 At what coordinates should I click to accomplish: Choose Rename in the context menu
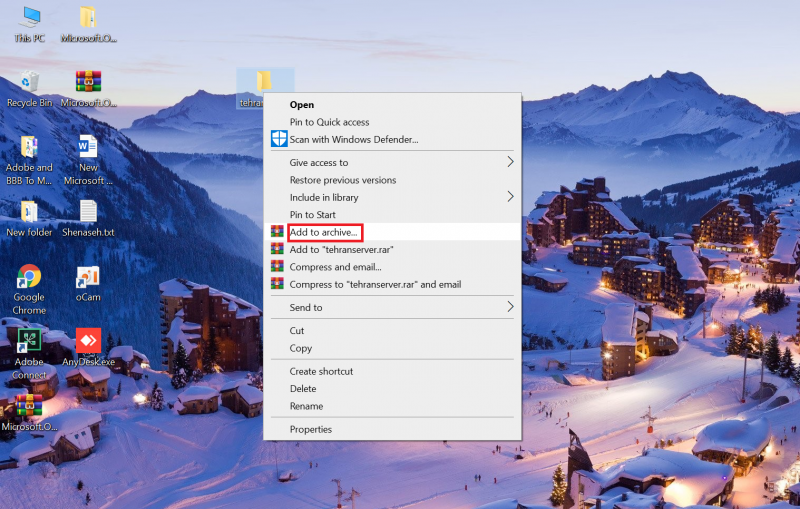pyautogui.click(x=306, y=406)
